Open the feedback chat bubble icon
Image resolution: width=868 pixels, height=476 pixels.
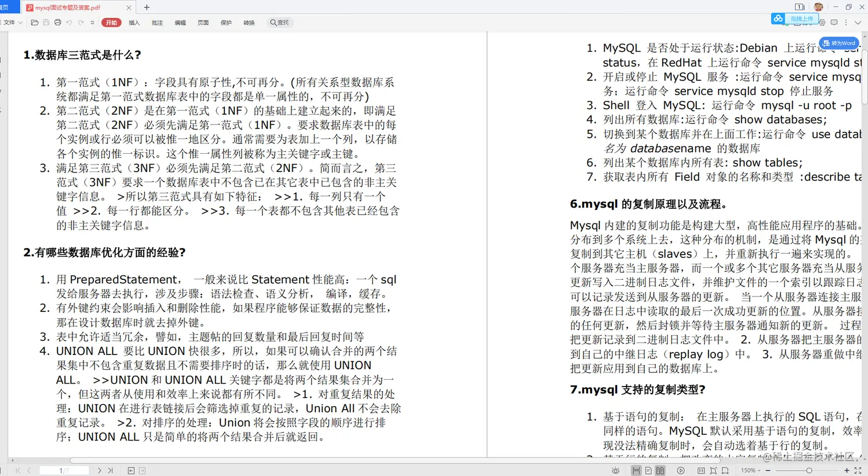(x=834, y=22)
